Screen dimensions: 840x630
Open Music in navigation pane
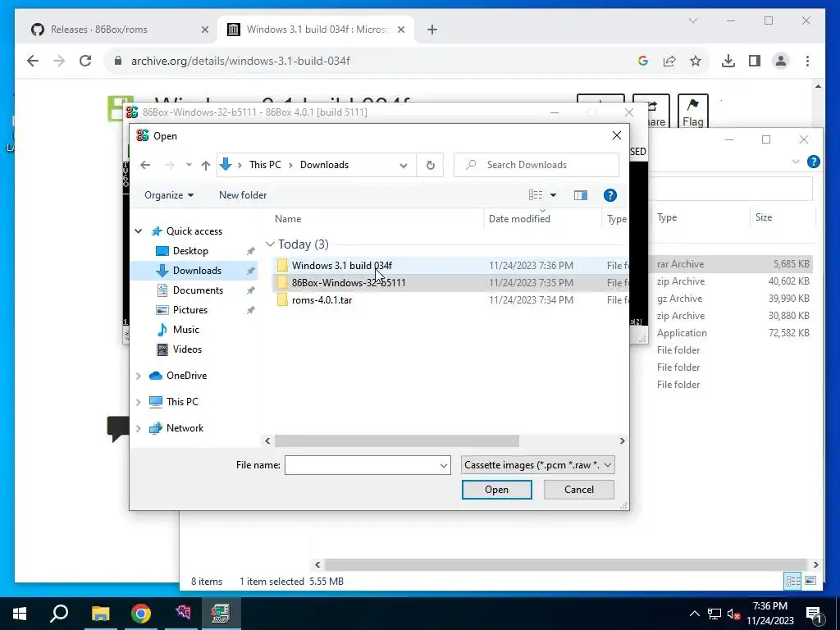[186, 330]
